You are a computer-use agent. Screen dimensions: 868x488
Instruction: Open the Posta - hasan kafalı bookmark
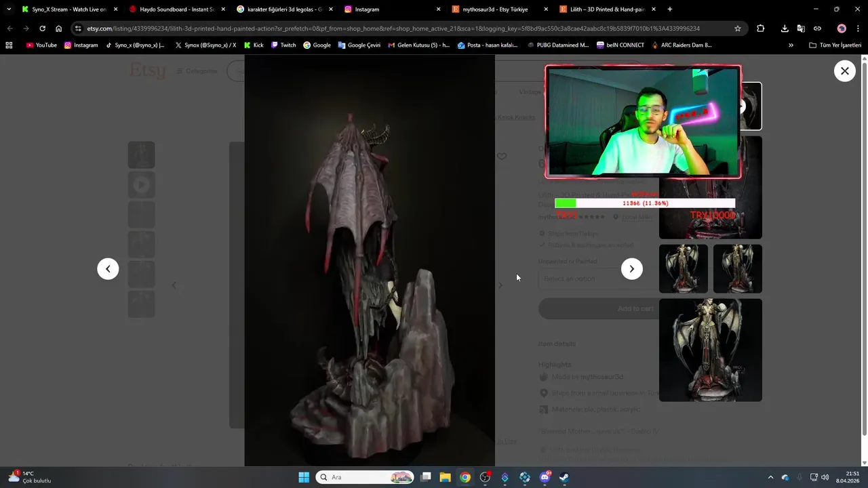pyautogui.click(x=487, y=45)
